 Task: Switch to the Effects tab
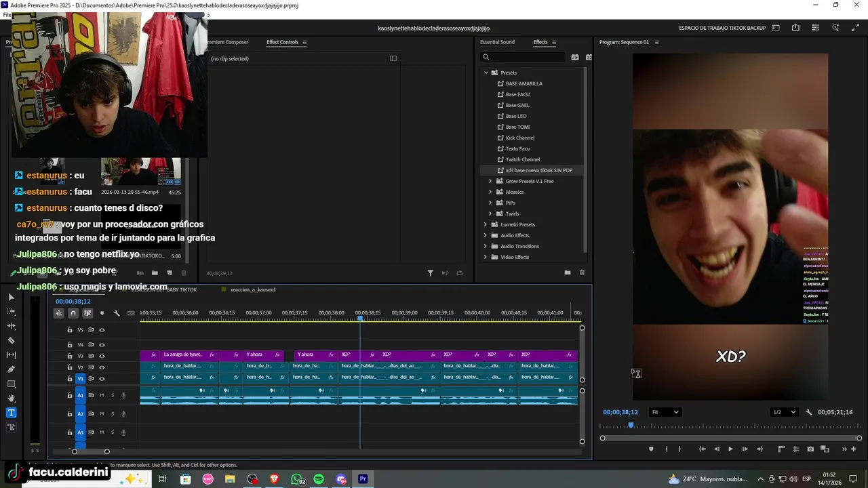click(540, 42)
